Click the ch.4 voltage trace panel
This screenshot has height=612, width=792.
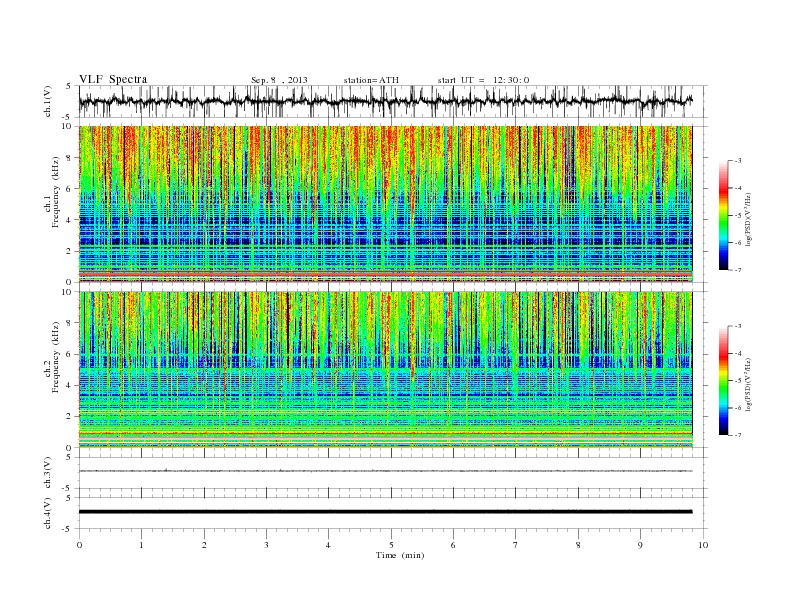click(x=393, y=513)
